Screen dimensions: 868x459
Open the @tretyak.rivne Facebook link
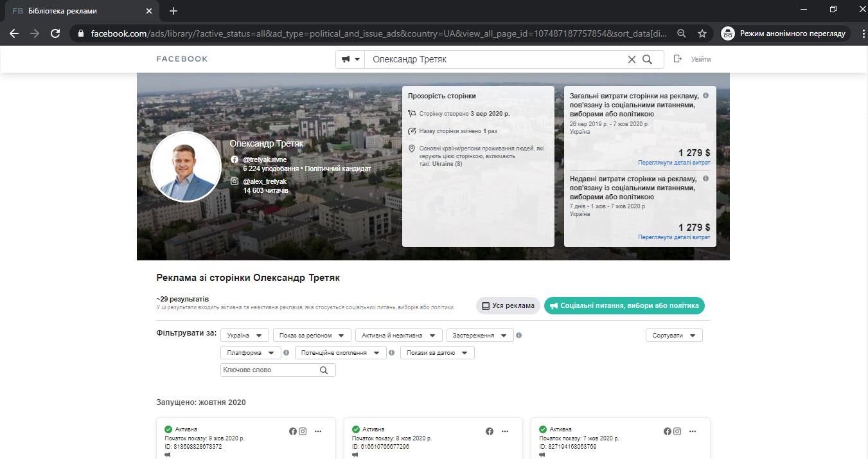click(x=265, y=159)
